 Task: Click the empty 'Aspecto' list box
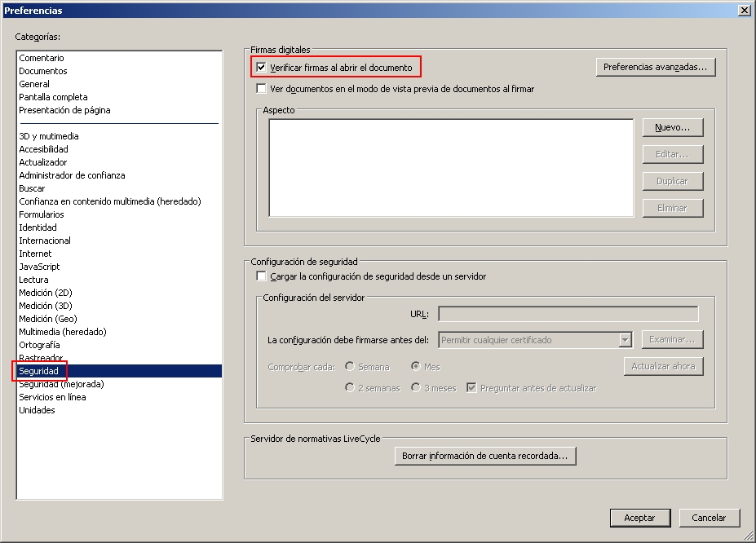(450, 168)
